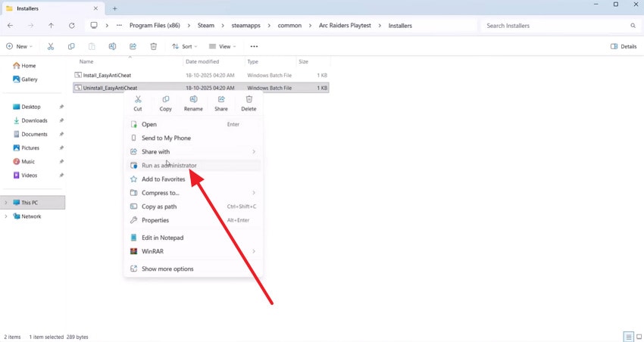Navigate to Steam breadcrumb
644x342 pixels.
(206, 26)
